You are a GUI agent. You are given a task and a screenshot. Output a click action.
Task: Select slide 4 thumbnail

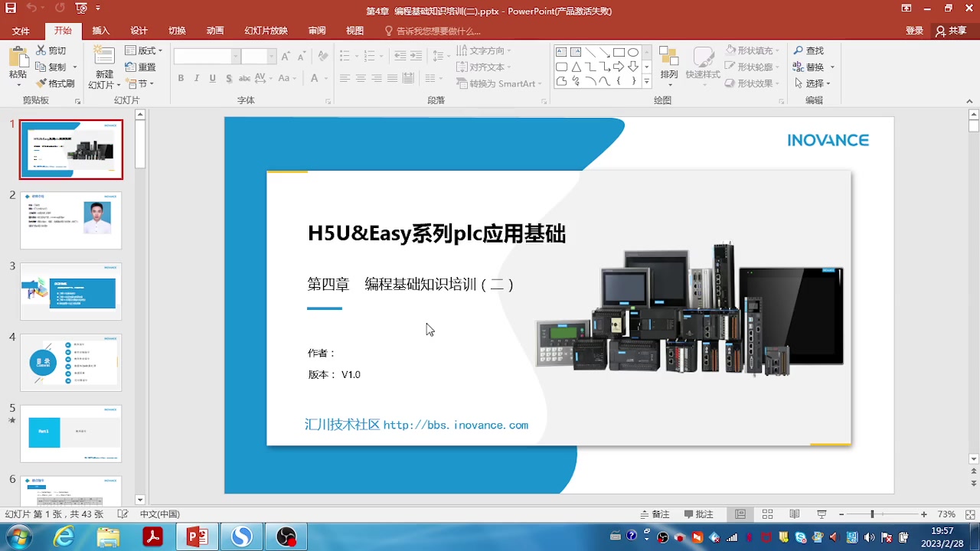tap(70, 362)
